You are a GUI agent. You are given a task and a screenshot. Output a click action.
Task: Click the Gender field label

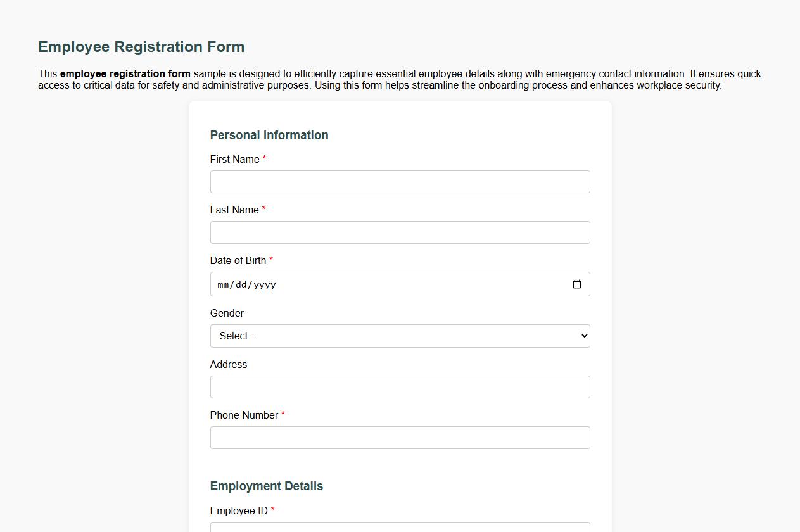tap(226, 313)
